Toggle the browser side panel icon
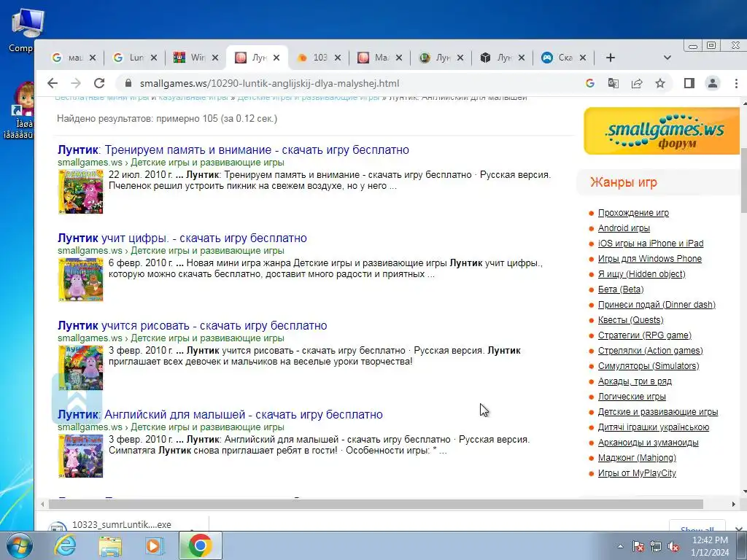This screenshot has width=747, height=560. 689,83
